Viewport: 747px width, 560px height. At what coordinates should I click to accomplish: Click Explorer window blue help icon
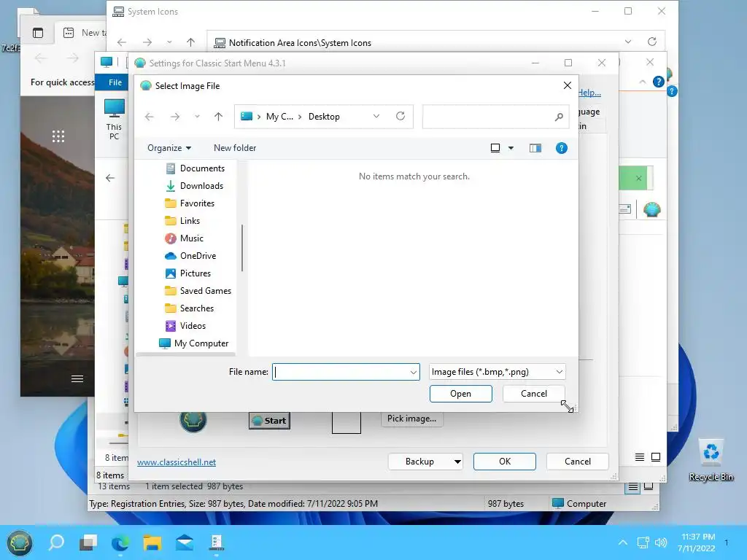tap(659, 82)
